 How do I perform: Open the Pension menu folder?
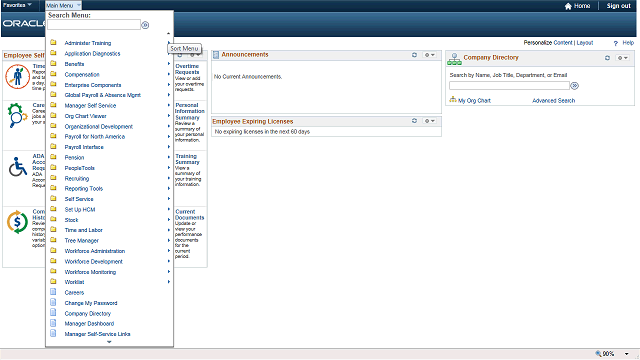(x=74, y=158)
